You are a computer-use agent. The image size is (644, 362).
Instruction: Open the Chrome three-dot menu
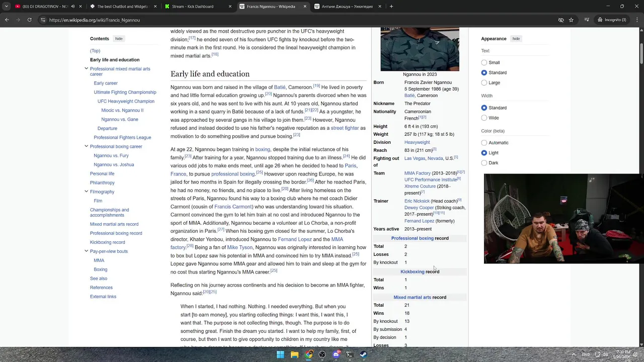pos(636,20)
